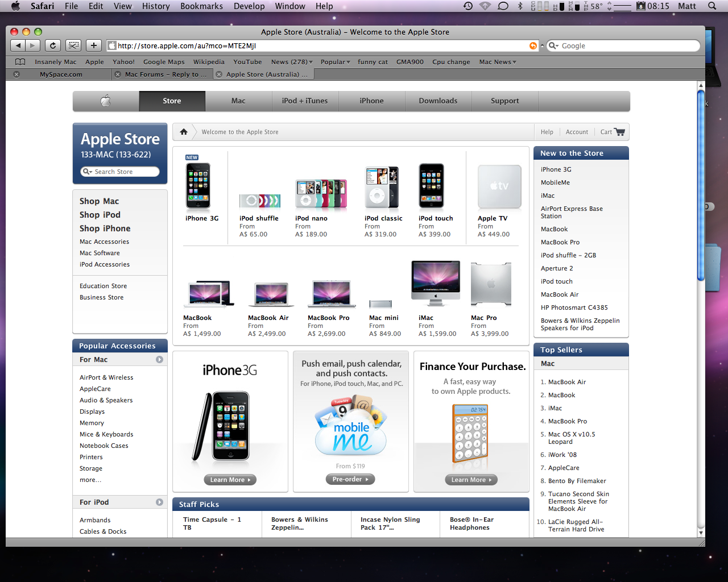The width and height of the screenshot is (728, 582).
Task: Click the Time Capsule staff pick
Action: click(x=212, y=523)
